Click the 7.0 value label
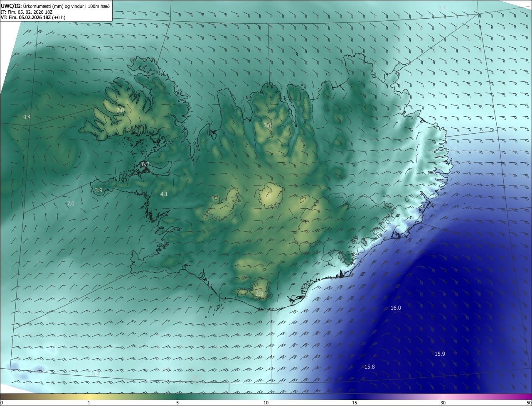 click(71, 203)
